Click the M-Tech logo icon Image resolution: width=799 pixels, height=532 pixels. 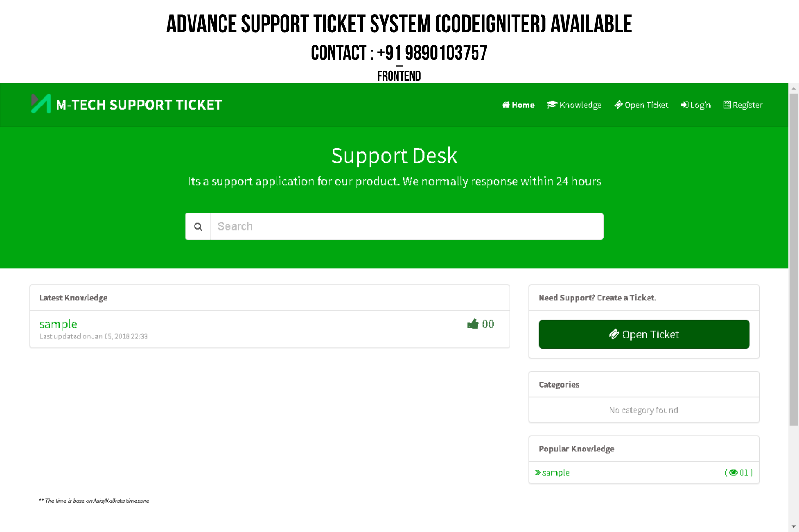pyautogui.click(x=41, y=104)
